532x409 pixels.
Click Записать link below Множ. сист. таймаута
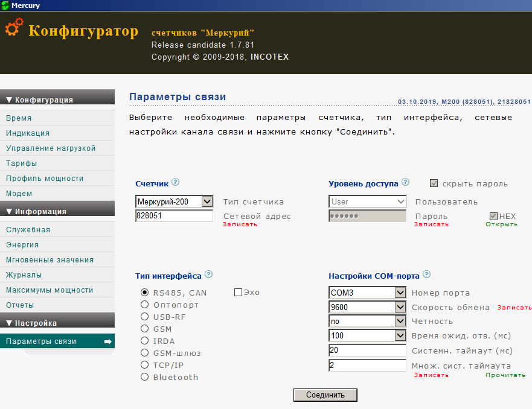(431, 375)
